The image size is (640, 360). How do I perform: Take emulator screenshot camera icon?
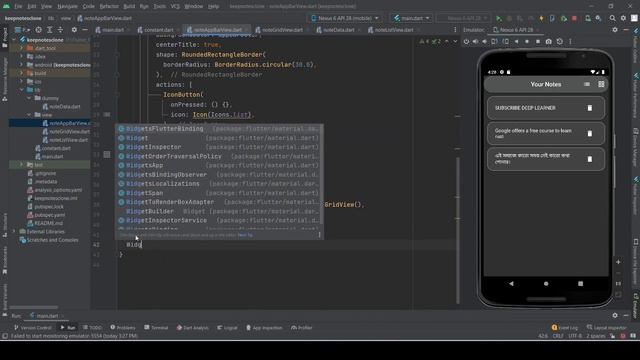[x=549, y=42]
